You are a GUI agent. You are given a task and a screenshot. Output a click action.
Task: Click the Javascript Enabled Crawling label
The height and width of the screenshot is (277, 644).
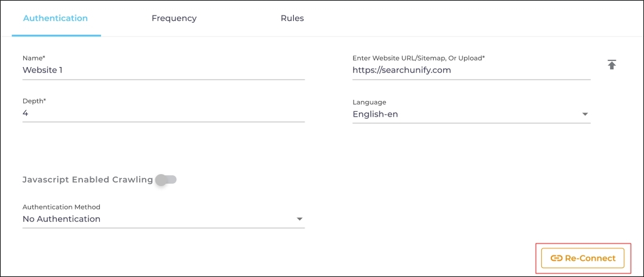[87, 179]
